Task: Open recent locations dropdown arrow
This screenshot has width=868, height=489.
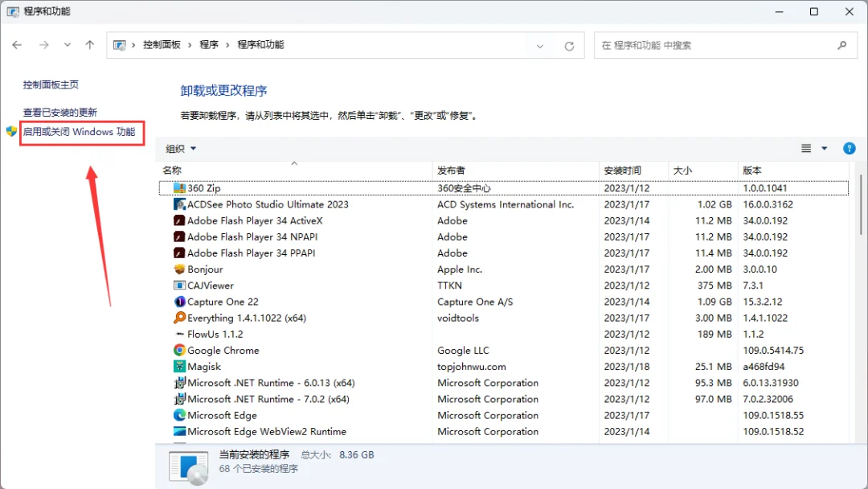Action: pyautogui.click(x=67, y=45)
